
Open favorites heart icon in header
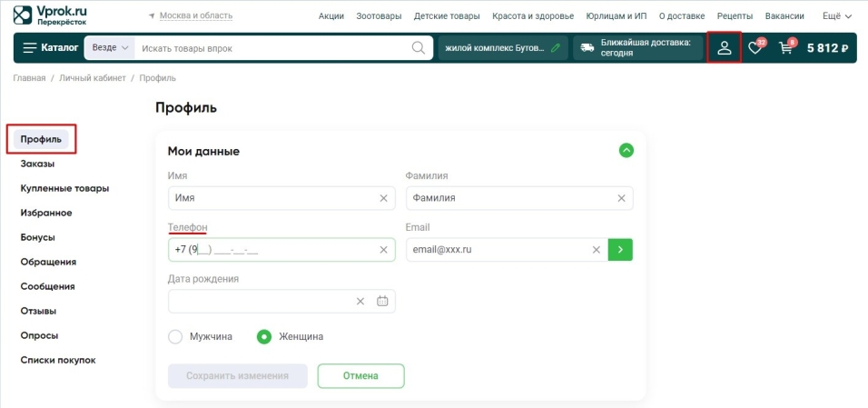[755, 48]
